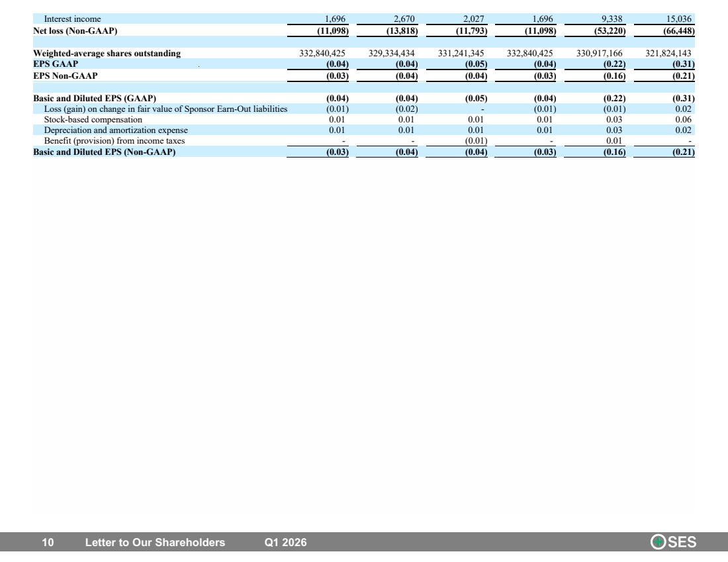
Task: Click 'Basic and Diluted EPS (GAAP)' heading
Action: tap(95, 99)
